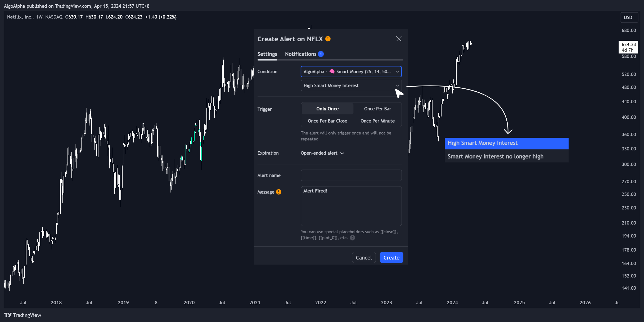
Task: Choose the High Smart Money Interest list option
Action: (x=506, y=143)
